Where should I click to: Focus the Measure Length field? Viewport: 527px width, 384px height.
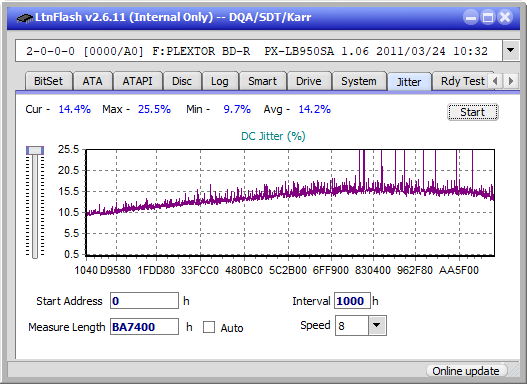coord(144,327)
